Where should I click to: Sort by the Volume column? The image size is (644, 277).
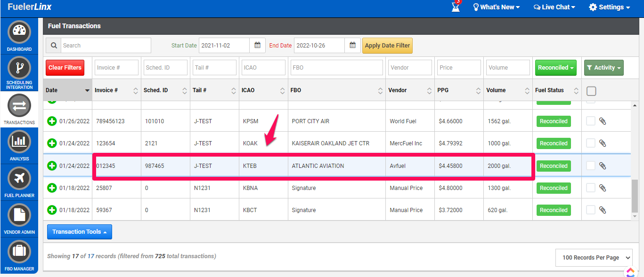[x=508, y=90]
